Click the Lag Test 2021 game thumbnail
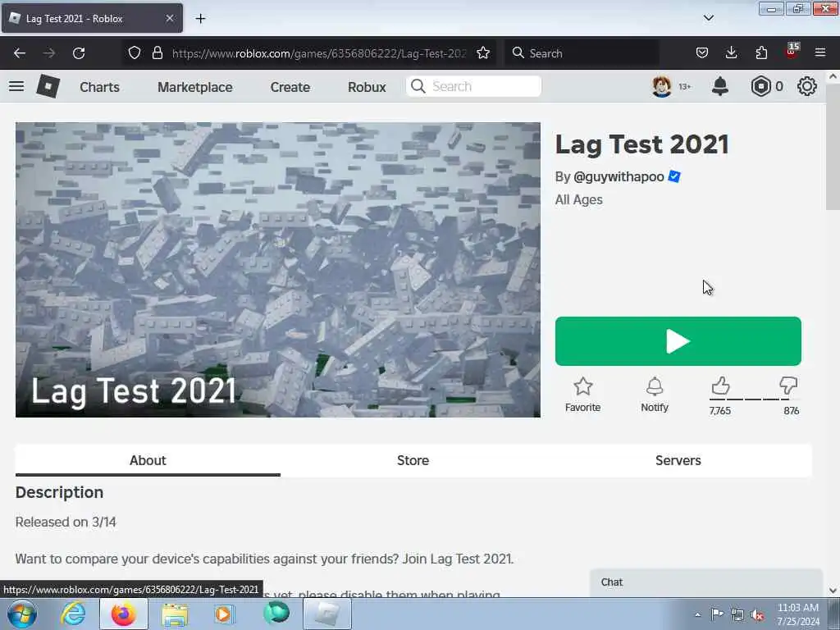Screen dimensions: 840x630 278,269
